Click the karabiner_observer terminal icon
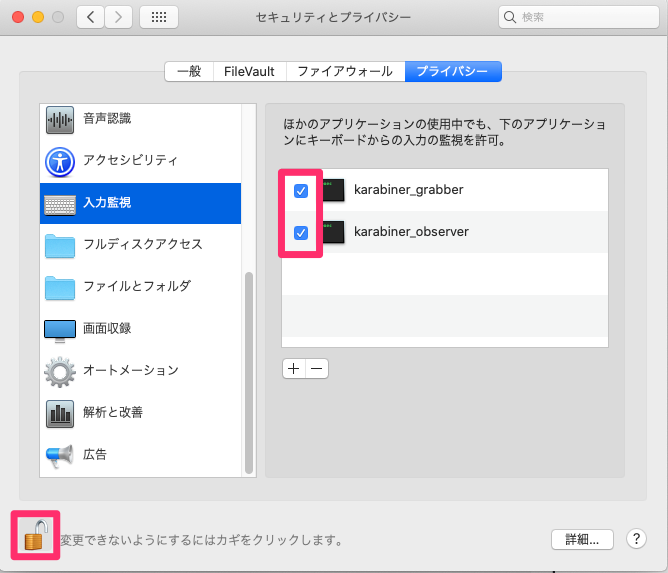668x573 pixels. tap(333, 232)
